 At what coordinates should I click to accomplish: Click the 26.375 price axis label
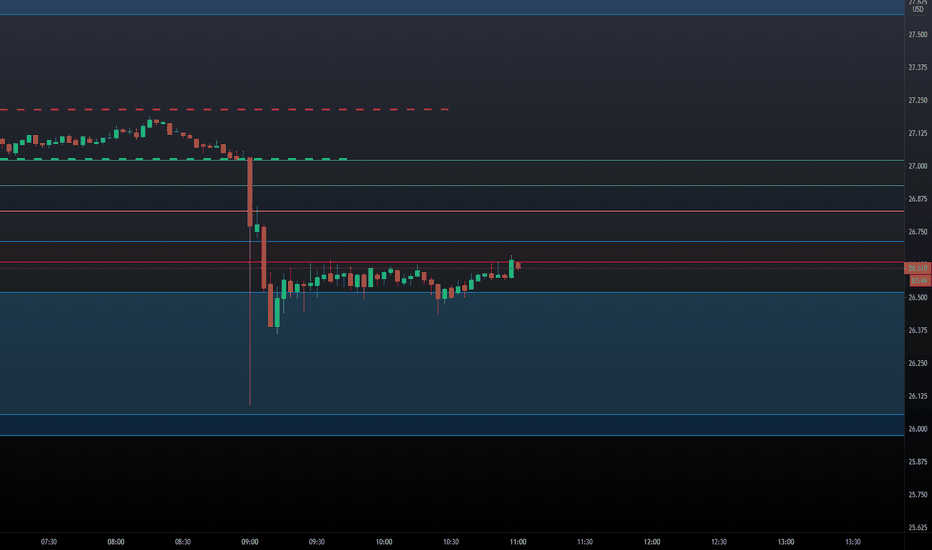point(918,330)
